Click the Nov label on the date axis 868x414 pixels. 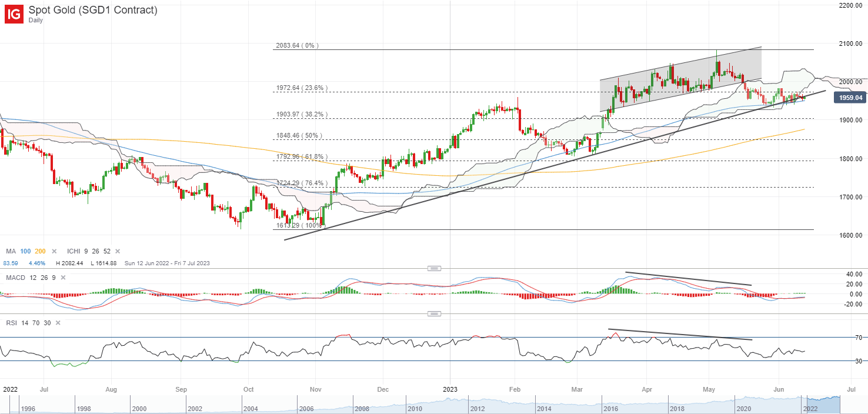316,389
